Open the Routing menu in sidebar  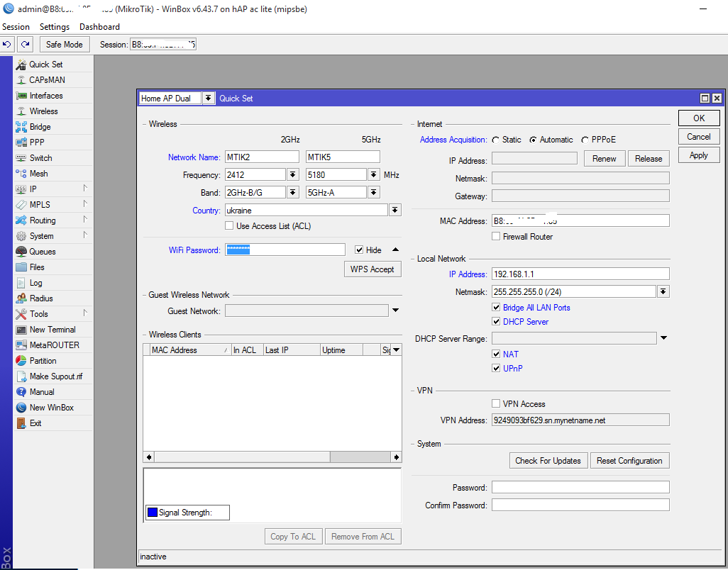pyautogui.click(x=53, y=220)
